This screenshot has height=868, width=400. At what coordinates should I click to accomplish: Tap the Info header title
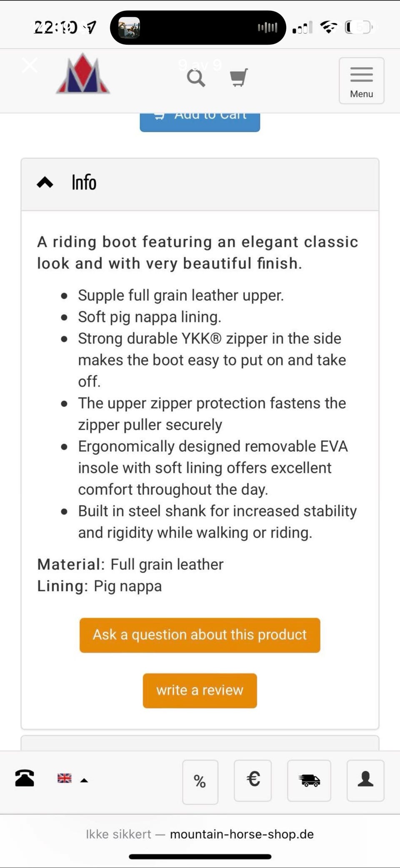pyautogui.click(x=84, y=182)
